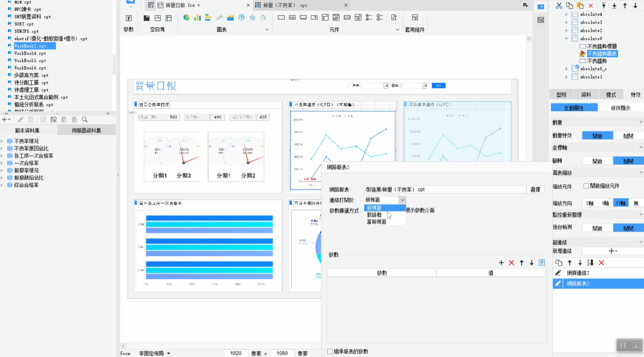The image size is (644, 357).
Task: Switch to 條件顯示 sub-tab
Action: pos(620,108)
